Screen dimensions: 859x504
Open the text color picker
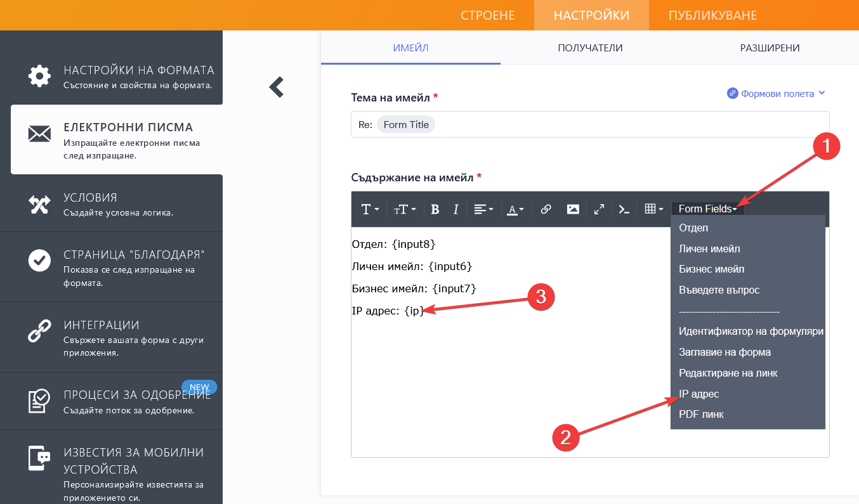click(515, 209)
